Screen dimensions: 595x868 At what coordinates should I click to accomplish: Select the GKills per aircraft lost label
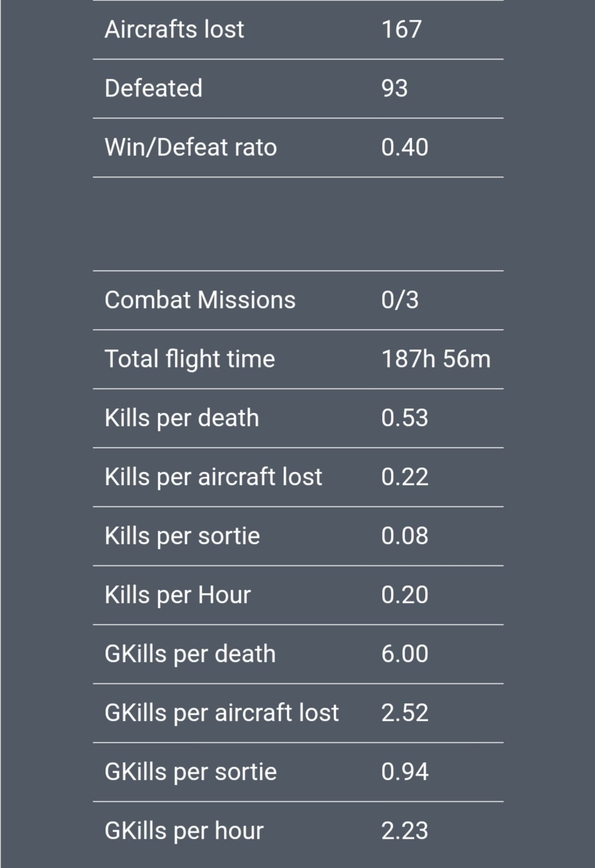tap(222, 713)
